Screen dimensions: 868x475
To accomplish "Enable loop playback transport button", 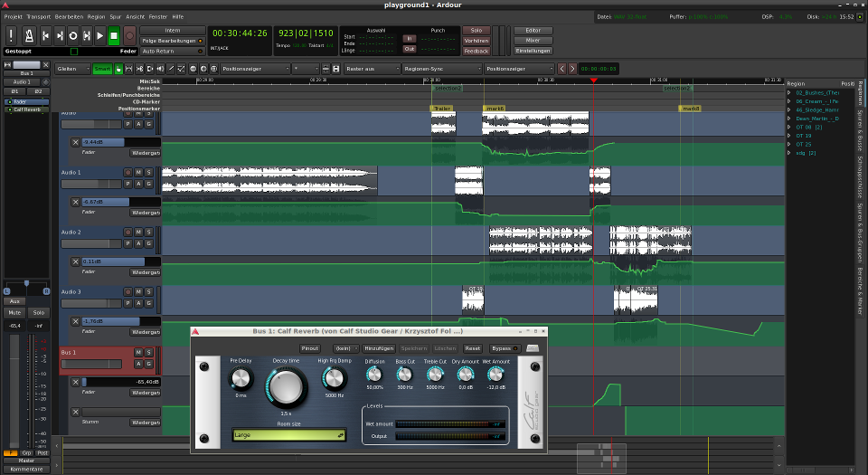I will (x=72, y=36).
